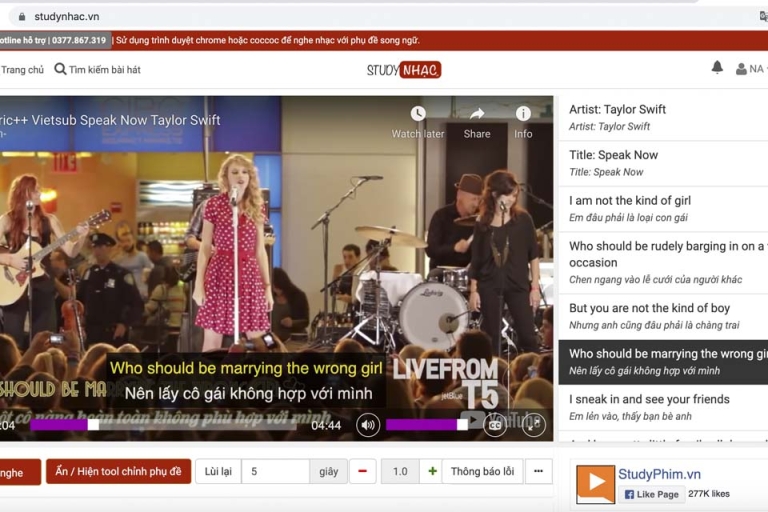Expand the three-dots more options button

click(x=538, y=471)
